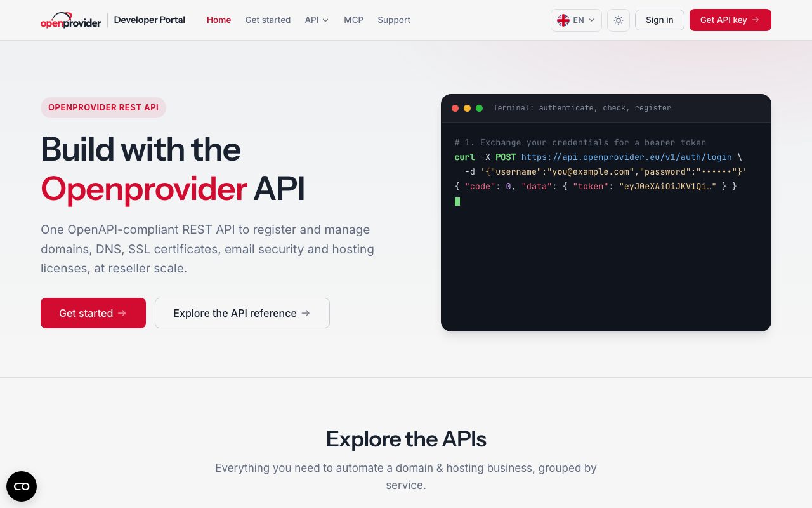Image resolution: width=812 pixels, height=508 pixels.
Task: Click the username/password data line in terminal
Action: point(606,171)
